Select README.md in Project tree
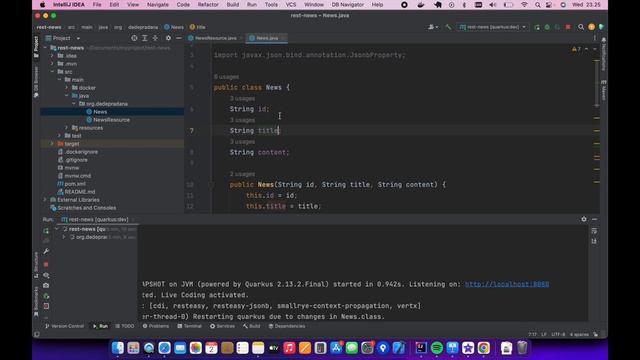Screen dimensions: 640x360 (x=80, y=191)
